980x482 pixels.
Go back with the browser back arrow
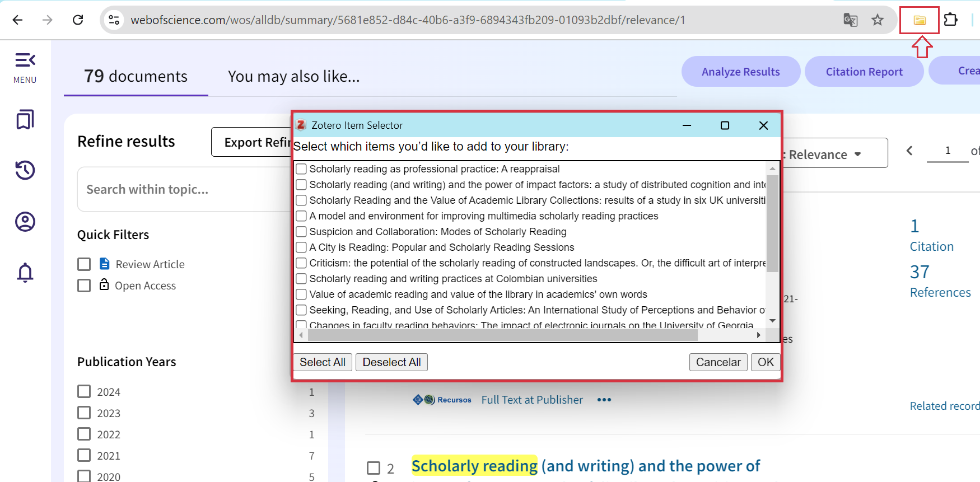tap(17, 20)
